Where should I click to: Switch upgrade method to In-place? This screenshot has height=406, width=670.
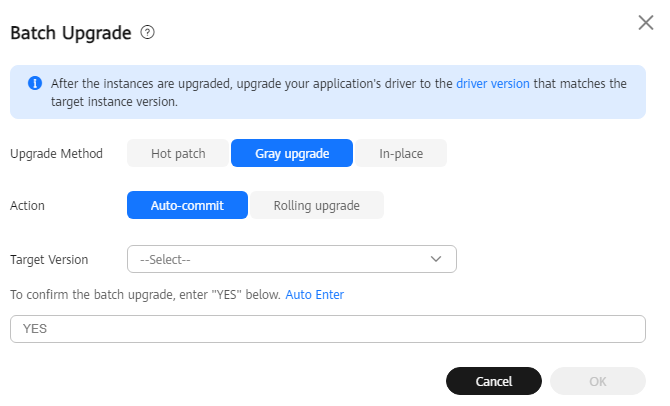click(x=401, y=153)
